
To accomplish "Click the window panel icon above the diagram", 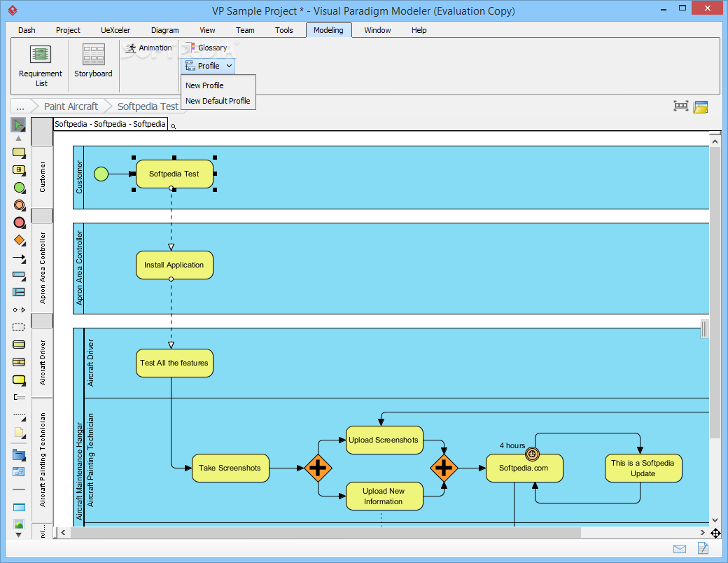I will (701, 107).
